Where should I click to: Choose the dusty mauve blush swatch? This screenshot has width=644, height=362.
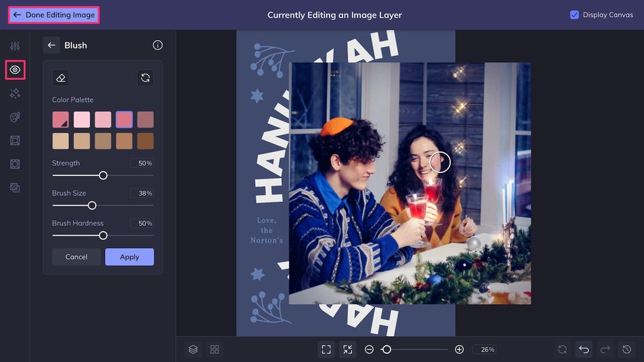145,119
